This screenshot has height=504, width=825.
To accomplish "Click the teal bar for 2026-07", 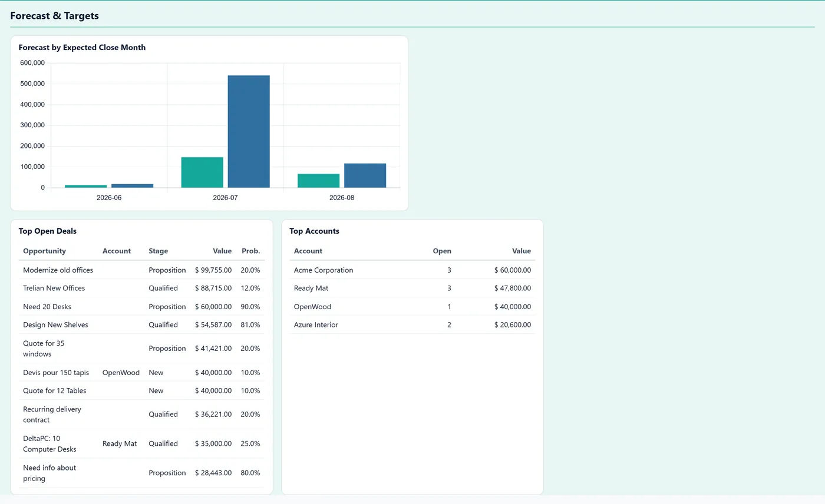I will 202,173.
